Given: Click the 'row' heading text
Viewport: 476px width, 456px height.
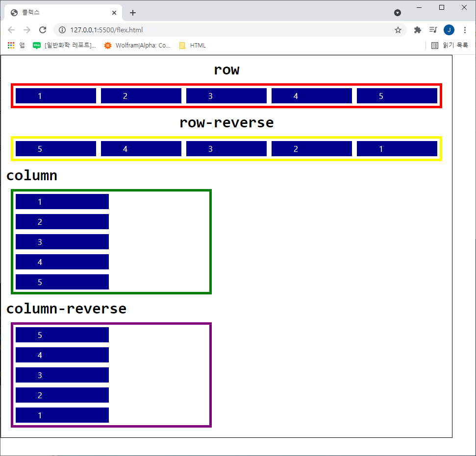Looking at the screenshot, I should 226,70.
